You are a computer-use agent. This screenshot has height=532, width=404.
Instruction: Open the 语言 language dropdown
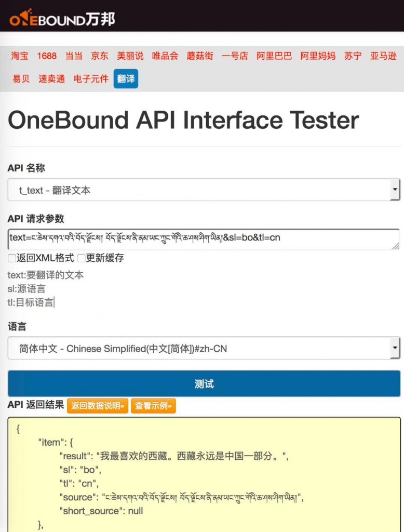[x=204, y=349]
